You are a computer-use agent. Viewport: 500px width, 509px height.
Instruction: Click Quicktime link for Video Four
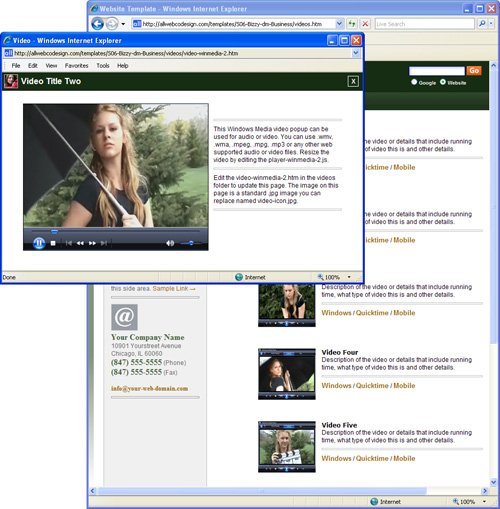point(372,386)
